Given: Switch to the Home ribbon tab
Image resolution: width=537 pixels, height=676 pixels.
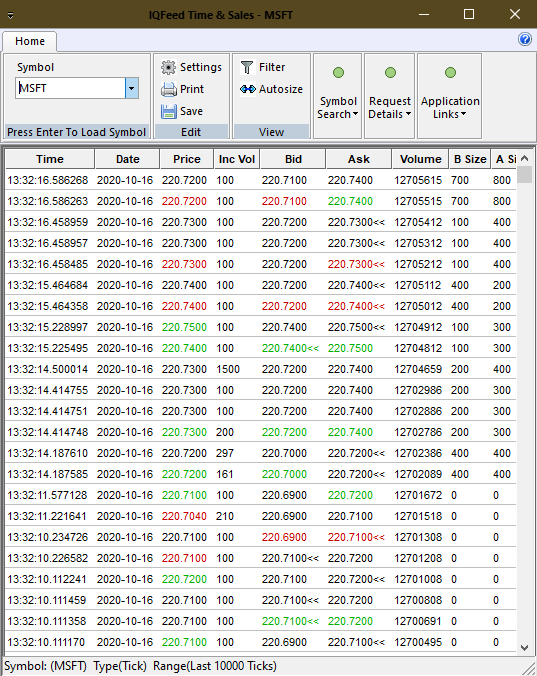Looking at the screenshot, I should click(x=30, y=41).
